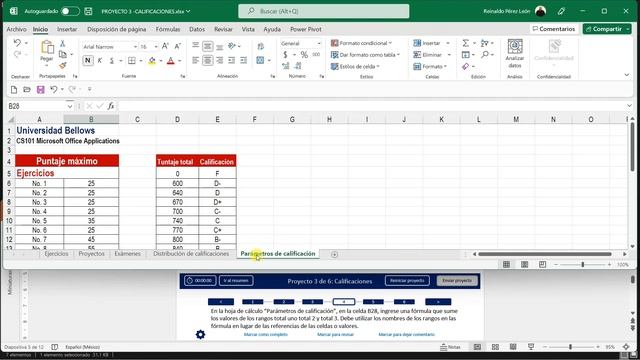Click the Reiniciar proyecto button
Screen dimensions: 640x360
tap(407, 281)
